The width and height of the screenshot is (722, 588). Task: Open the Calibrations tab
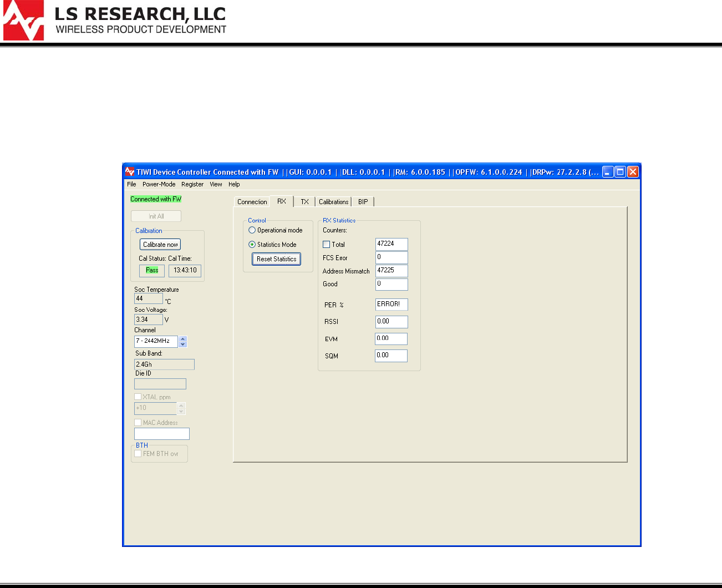coord(334,202)
